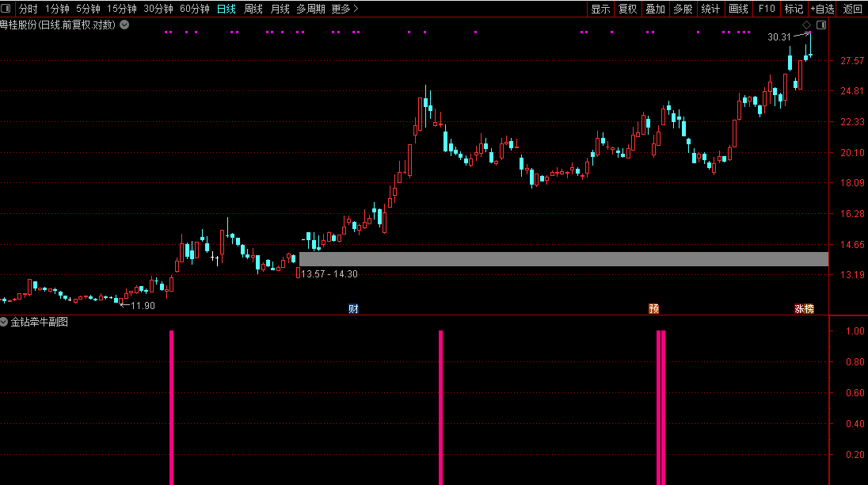Click the diamond icon above the chart
868x485 pixels.
806,25
